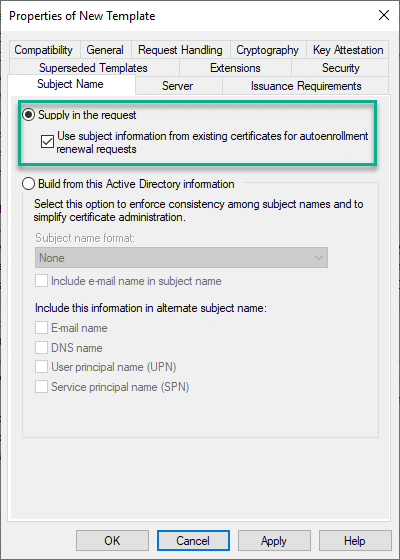Uncheck Use subject information from existing certificates
400x560 pixels.
tap(47, 141)
